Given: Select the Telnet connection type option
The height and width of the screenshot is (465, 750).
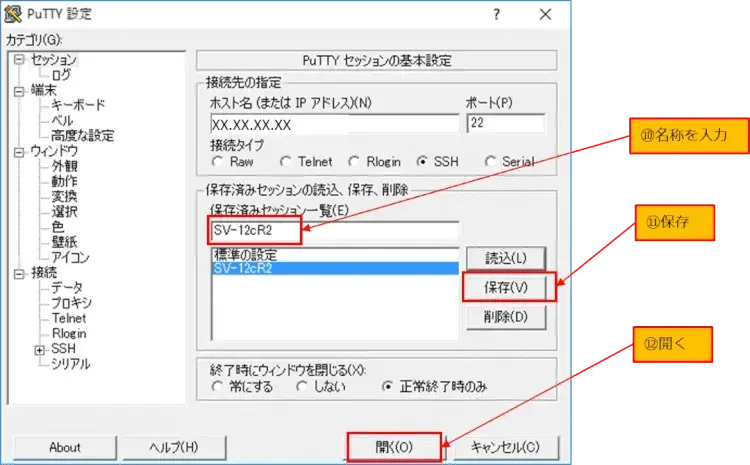Looking at the screenshot, I should pyautogui.click(x=286, y=161).
